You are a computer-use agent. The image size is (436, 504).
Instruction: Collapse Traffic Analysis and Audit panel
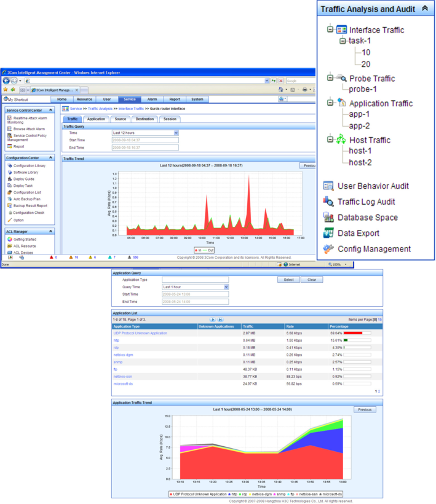[425, 9]
